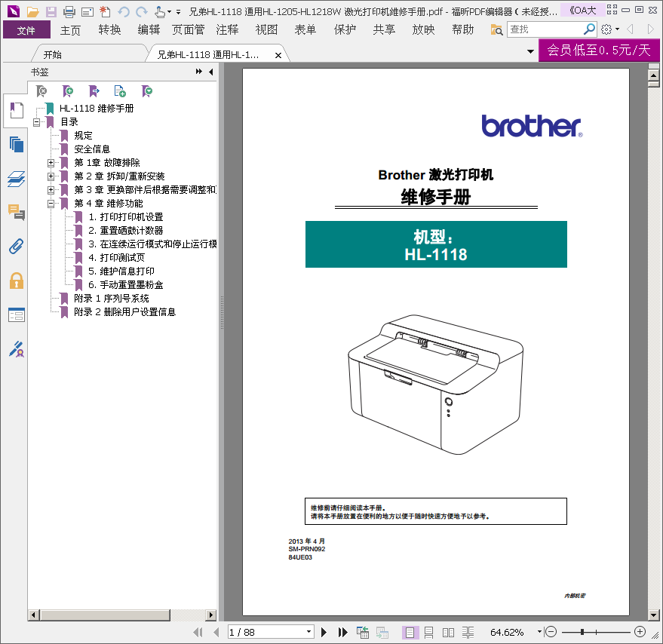
Task: Switch to continuous facing view mode
Action: [x=468, y=632]
